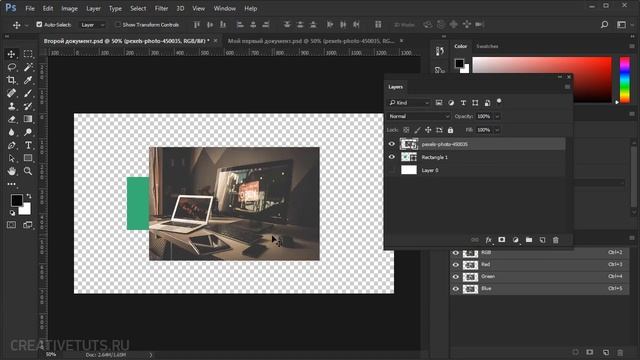Select the Pen tool

coord(11,145)
